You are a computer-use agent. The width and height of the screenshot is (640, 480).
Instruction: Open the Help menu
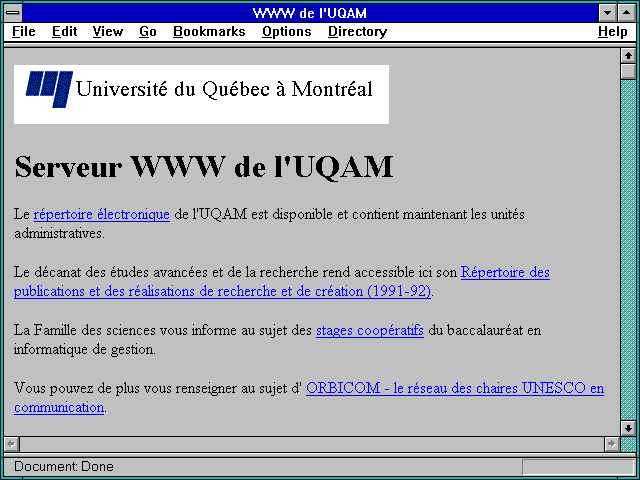point(613,32)
